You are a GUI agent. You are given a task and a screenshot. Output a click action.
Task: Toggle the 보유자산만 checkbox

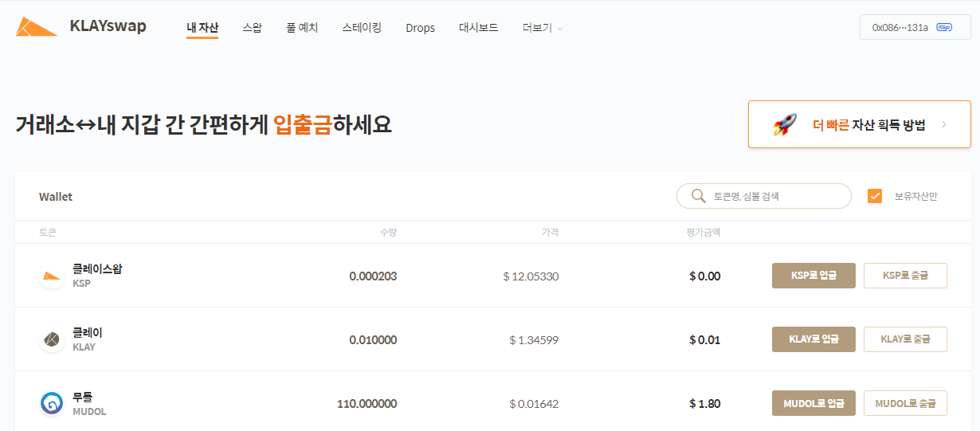[x=875, y=196]
